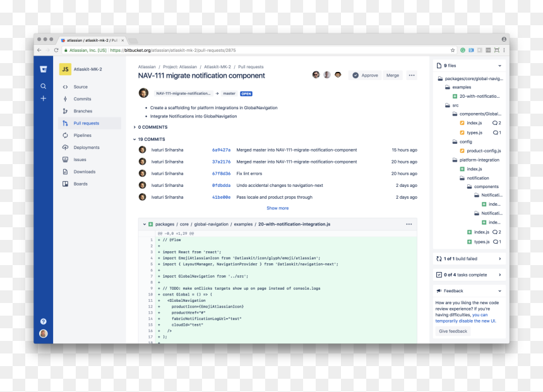Click the Project: Atlassian breadcrumb

(x=180, y=67)
